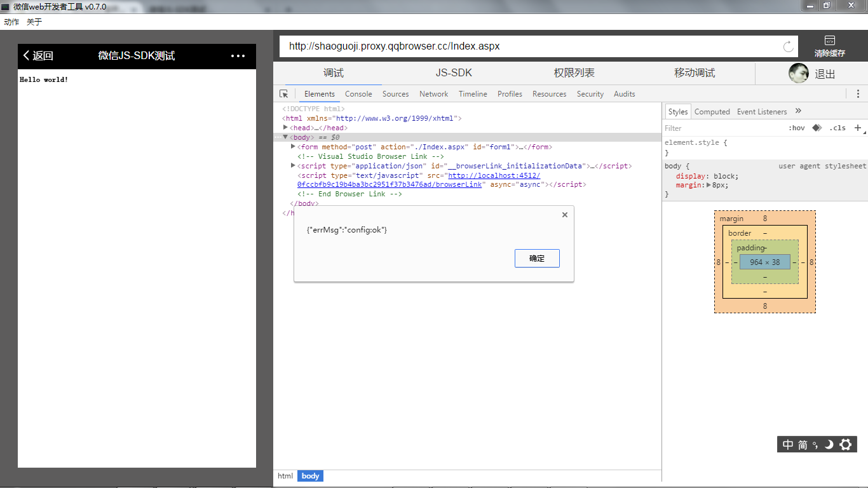
Task: Click the IME punctuation mode icon
Action: [815, 445]
